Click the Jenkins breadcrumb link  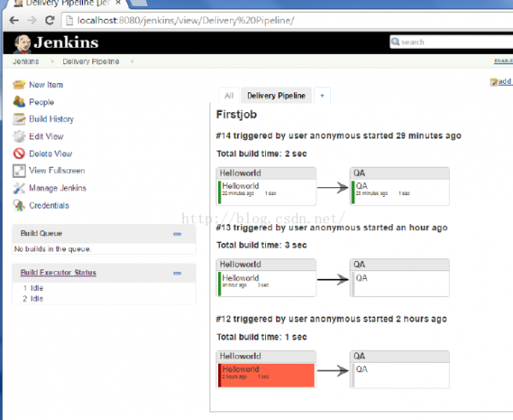tap(26, 62)
